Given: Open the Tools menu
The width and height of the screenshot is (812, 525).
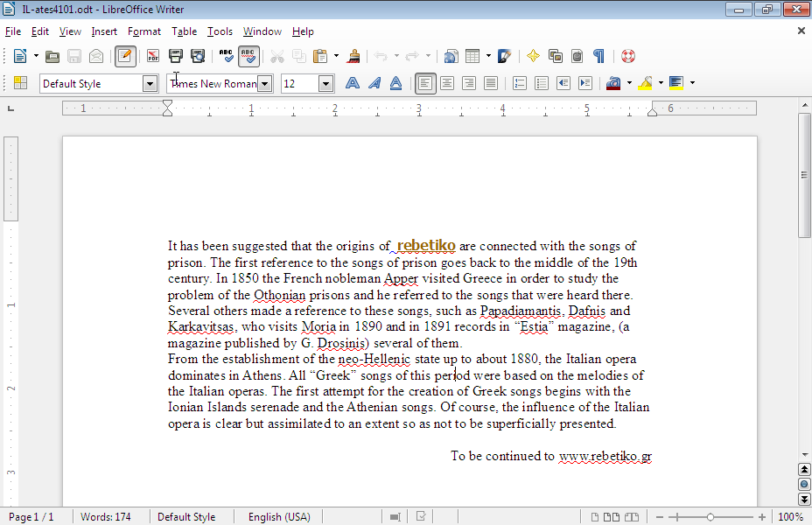Looking at the screenshot, I should [x=220, y=31].
